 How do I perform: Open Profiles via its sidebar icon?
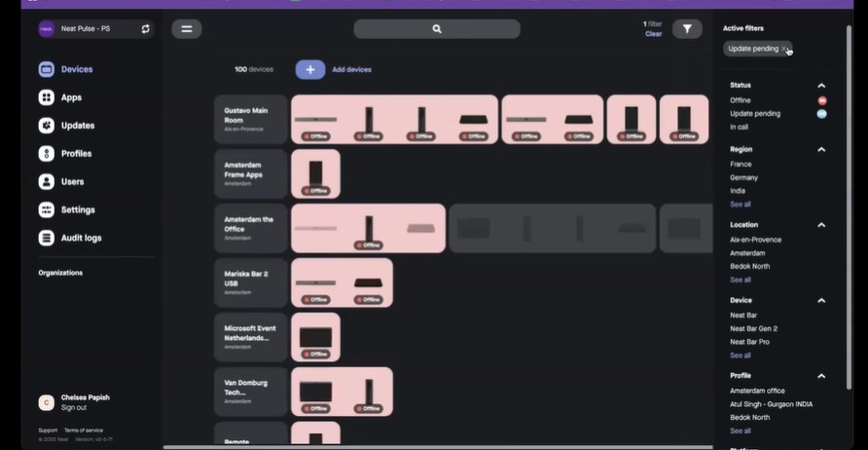(x=46, y=154)
